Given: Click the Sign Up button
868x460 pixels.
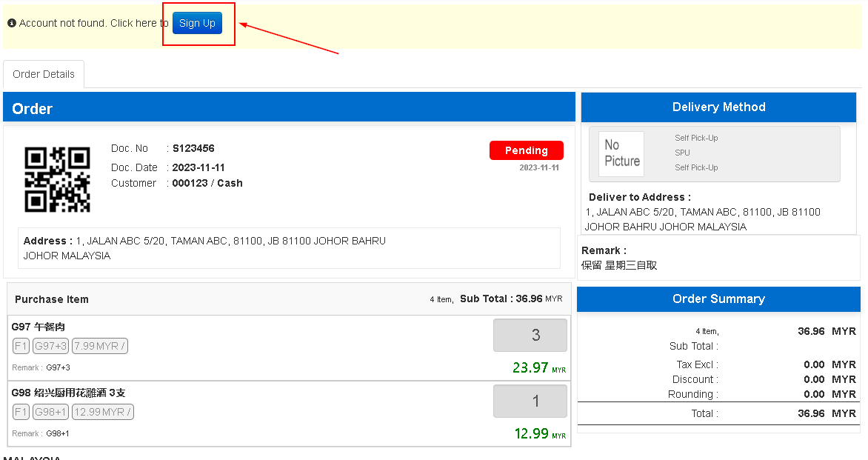Looking at the screenshot, I should click(197, 23).
